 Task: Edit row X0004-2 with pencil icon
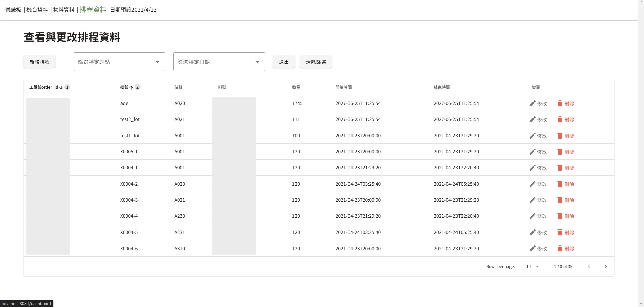click(532, 184)
